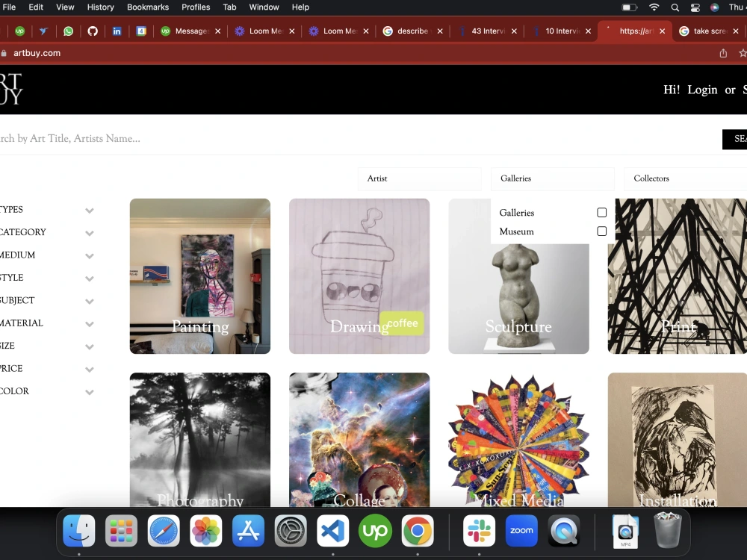Open Launchpad from the dock
The height and width of the screenshot is (560, 747).
pos(121,530)
